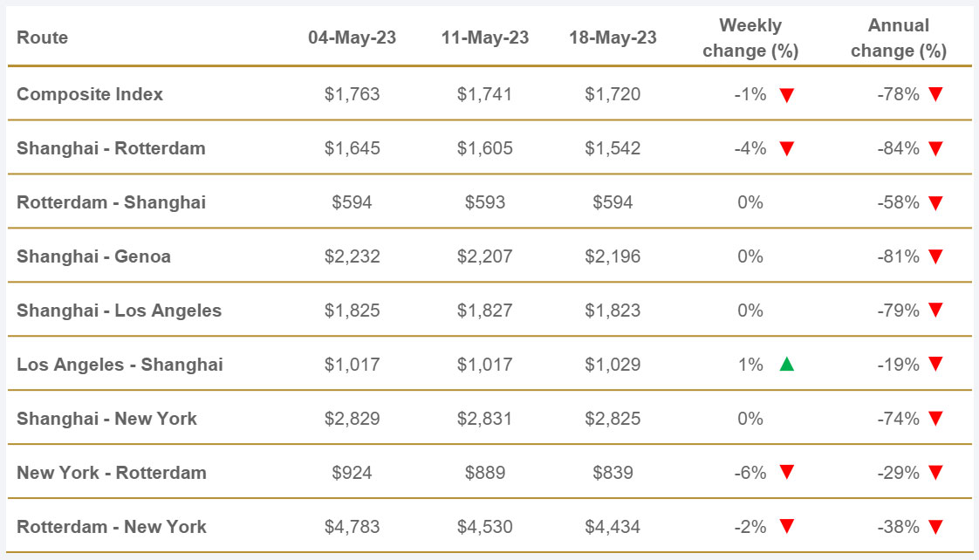
Task: Click red arrow next to Shanghai - Rotterdam -4%
Action: [x=786, y=149]
